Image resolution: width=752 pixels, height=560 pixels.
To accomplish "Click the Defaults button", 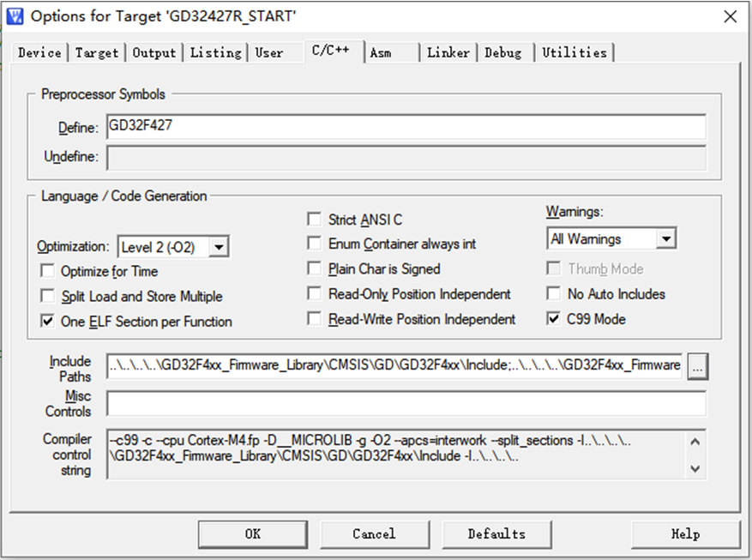I will (x=496, y=533).
